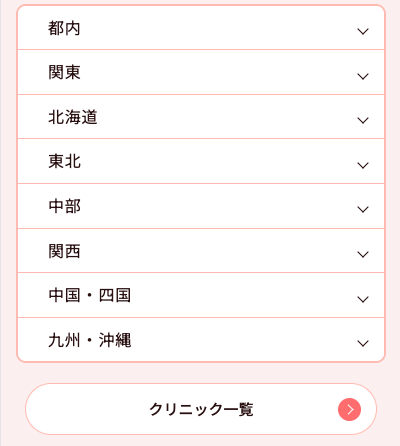Open the 中部 region text
This screenshot has height=446, width=400.
coord(64,206)
